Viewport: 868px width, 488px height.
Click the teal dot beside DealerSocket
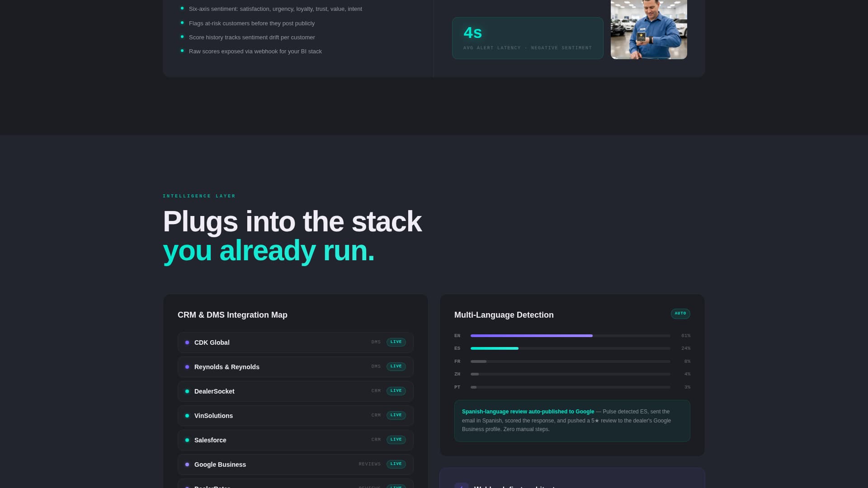(x=187, y=391)
